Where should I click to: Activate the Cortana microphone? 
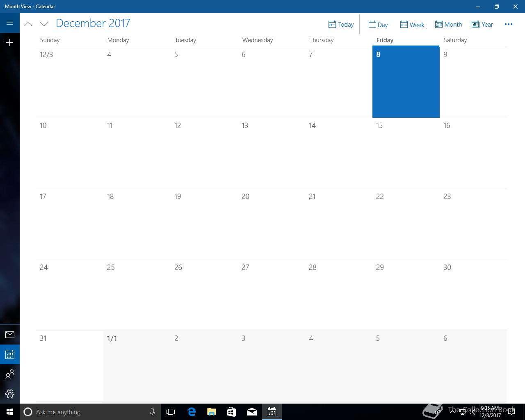tap(152, 412)
